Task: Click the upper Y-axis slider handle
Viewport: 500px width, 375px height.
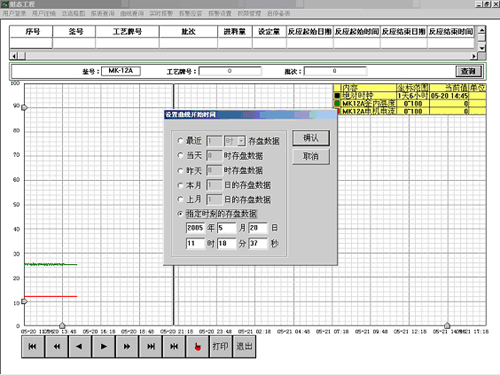Action: 24,108
